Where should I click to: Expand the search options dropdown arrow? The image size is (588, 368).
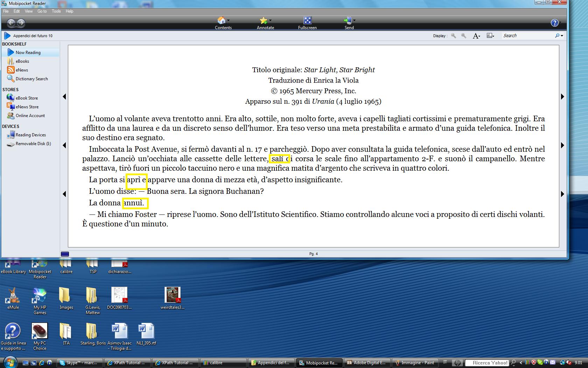[562, 36]
